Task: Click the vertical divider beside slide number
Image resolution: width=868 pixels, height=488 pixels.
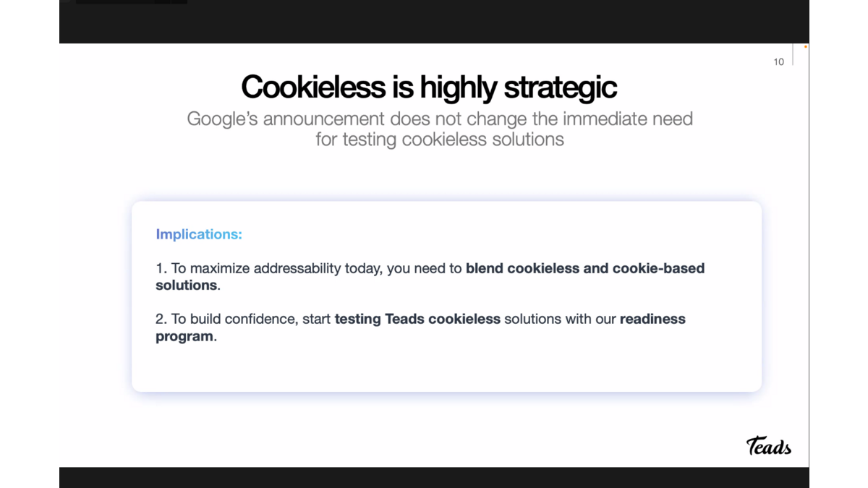Action: (x=793, y=55)
